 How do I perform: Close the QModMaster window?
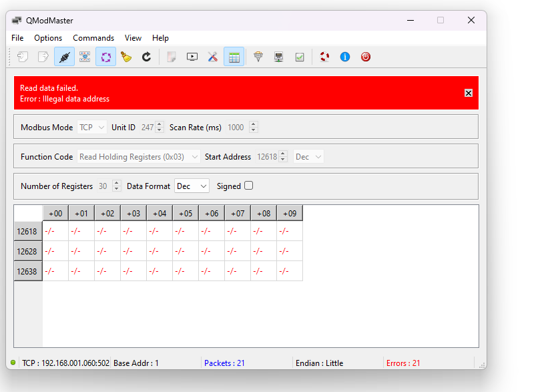(471, 20)
